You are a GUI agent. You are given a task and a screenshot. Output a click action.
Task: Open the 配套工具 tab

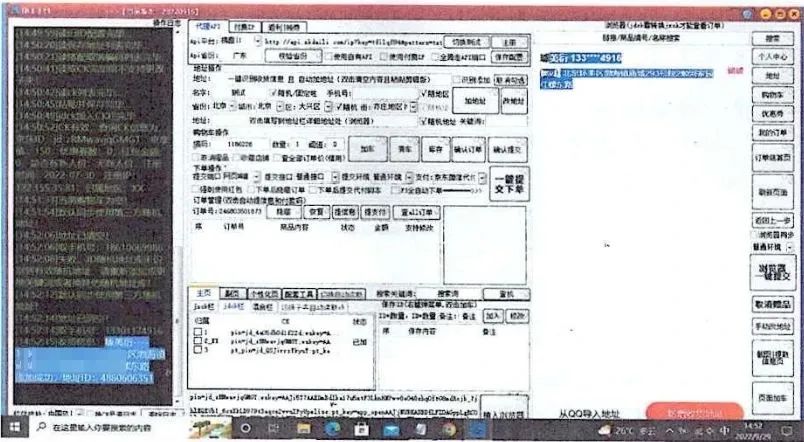(x=299, y=294)
